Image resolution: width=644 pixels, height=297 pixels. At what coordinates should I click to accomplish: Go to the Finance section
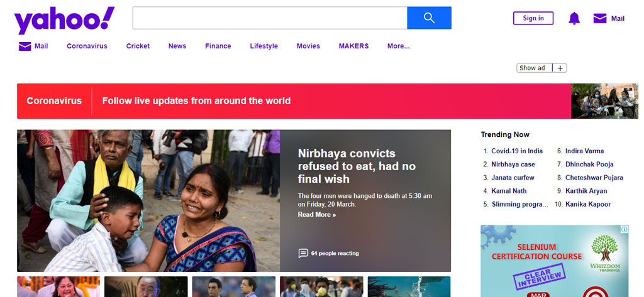[x=218, y=46]
